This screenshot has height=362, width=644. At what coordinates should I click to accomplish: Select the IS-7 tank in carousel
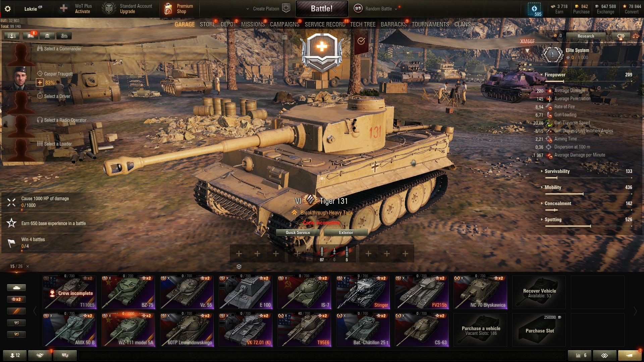click(304, 292)
